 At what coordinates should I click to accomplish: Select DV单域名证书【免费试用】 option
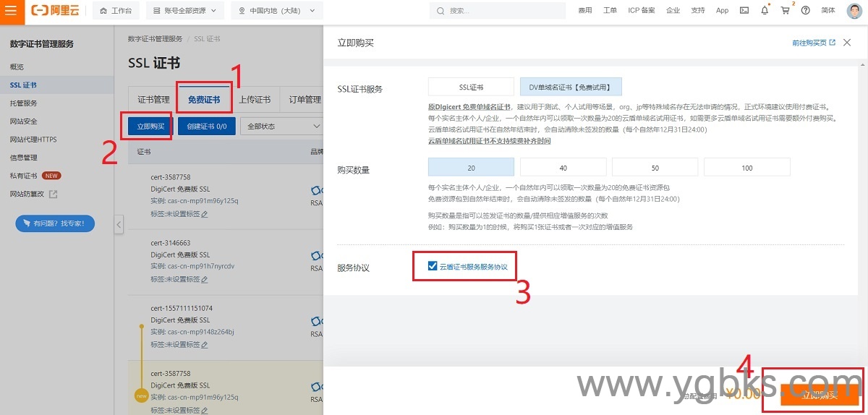[x=570, y=87]
